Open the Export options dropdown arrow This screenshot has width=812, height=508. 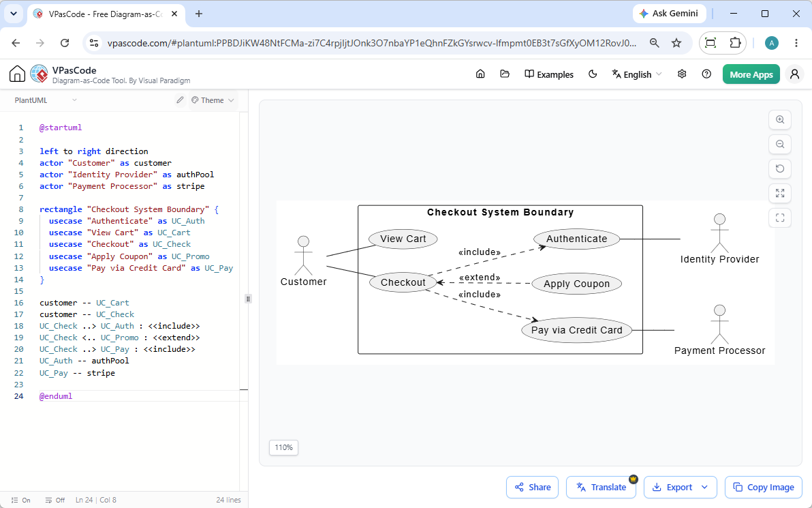705,488
